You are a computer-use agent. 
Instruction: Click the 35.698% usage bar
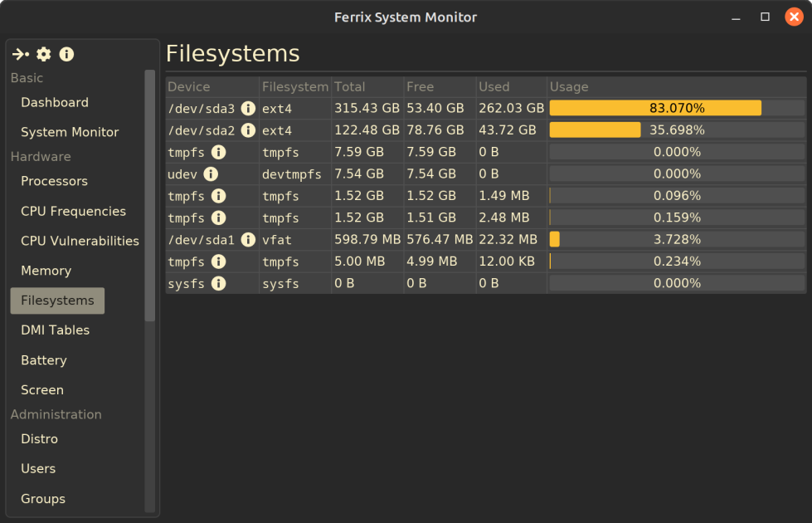coord(676,130)
